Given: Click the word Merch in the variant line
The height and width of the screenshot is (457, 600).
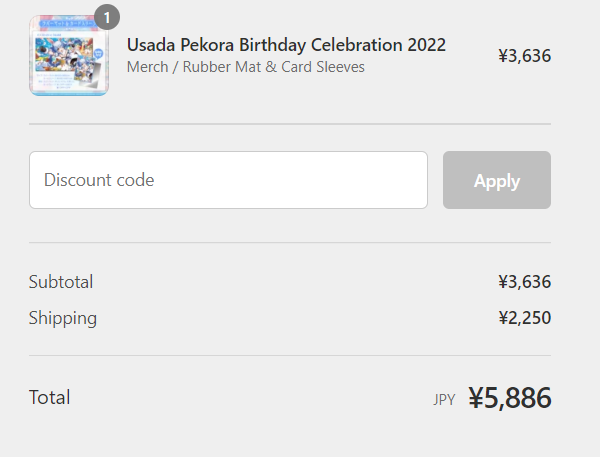Looking at the screenshot, I should (148, 67).
